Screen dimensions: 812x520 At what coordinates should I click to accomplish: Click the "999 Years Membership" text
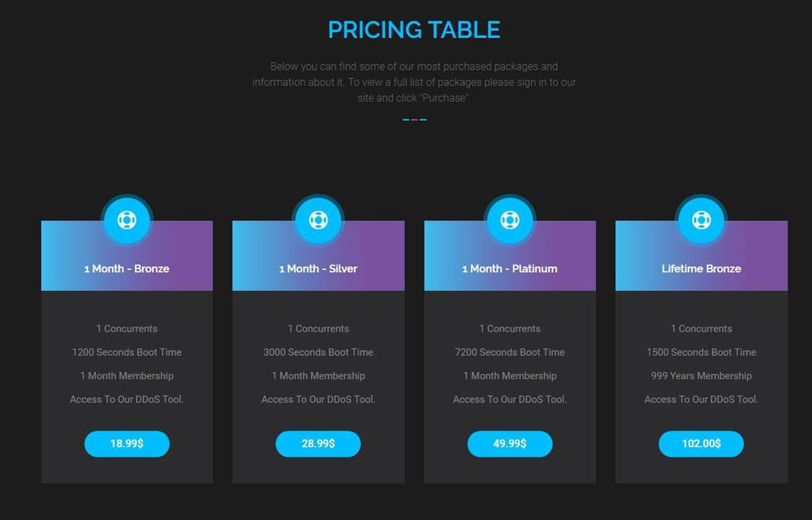[701, 376]
